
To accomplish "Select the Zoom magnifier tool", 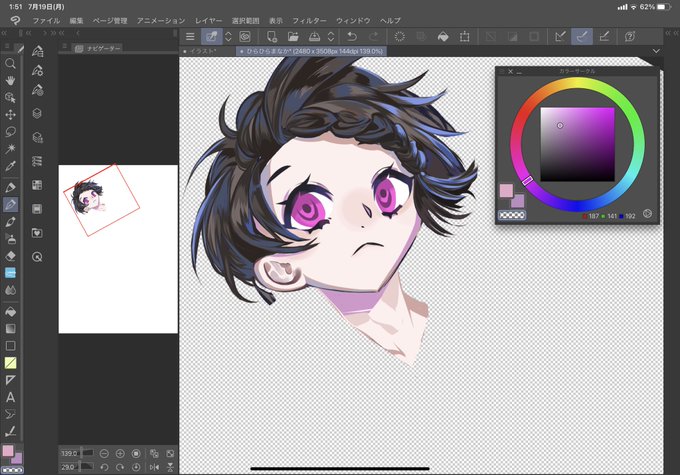I will pos(10,64).
